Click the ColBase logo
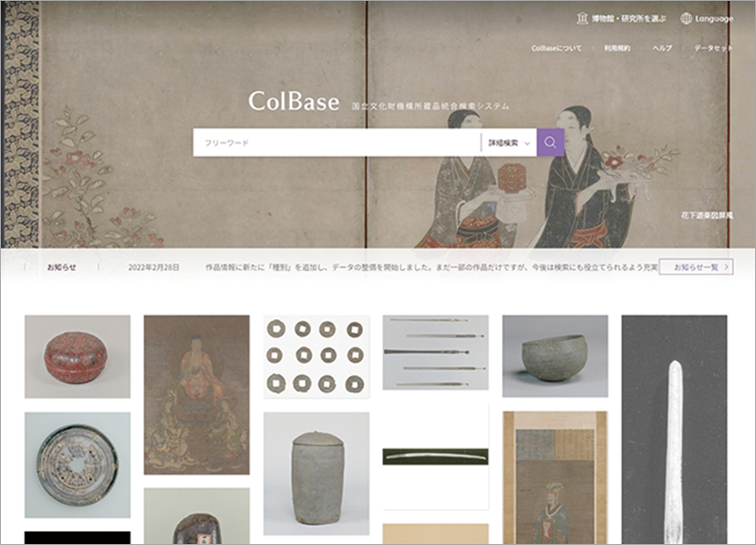Screen dimensions: 756x545 pos(294,101)
